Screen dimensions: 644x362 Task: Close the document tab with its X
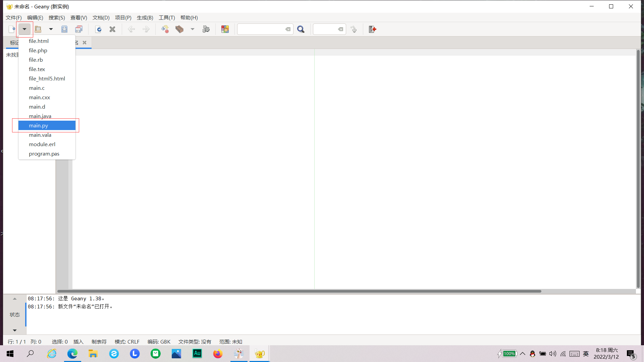85,43
